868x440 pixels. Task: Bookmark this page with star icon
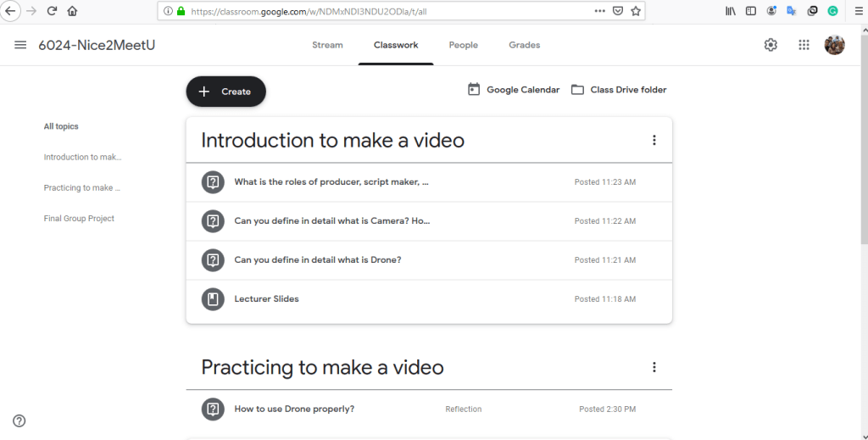(x=637, y=11)
